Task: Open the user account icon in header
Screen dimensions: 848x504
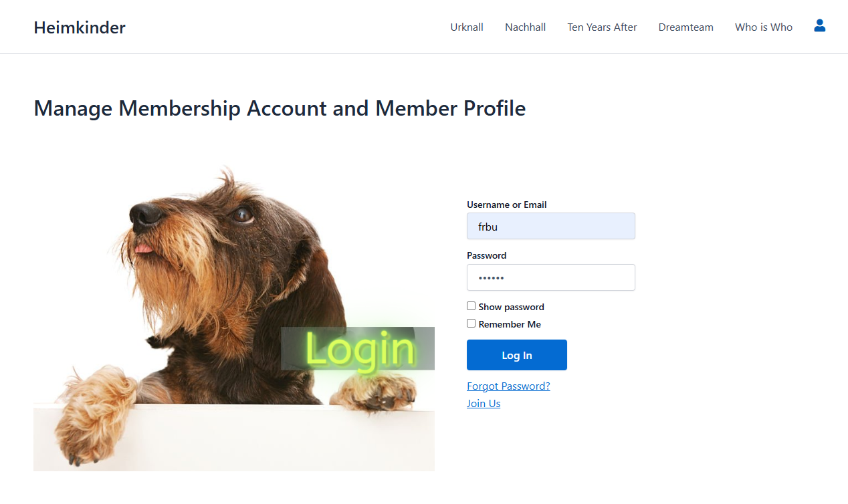Action: (x=819, y=26)
